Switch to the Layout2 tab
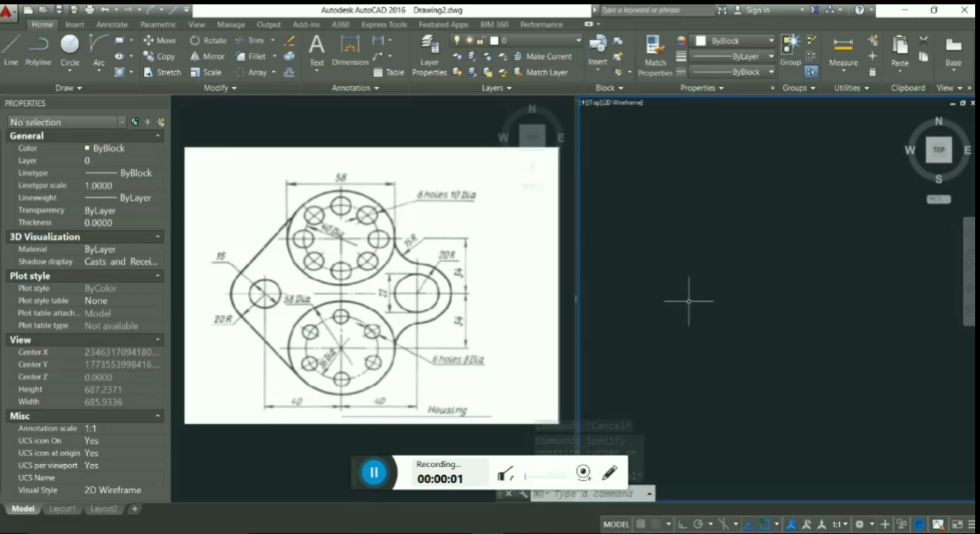 (104, 509)
